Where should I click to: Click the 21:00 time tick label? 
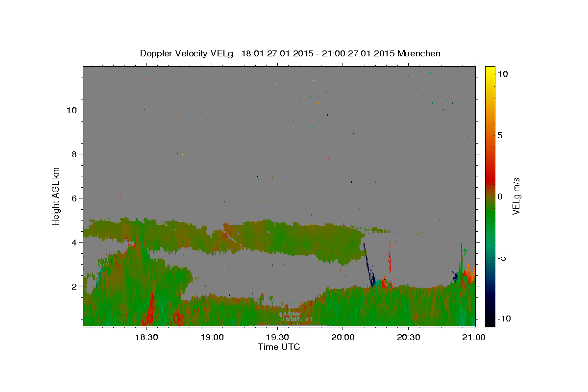474,337
